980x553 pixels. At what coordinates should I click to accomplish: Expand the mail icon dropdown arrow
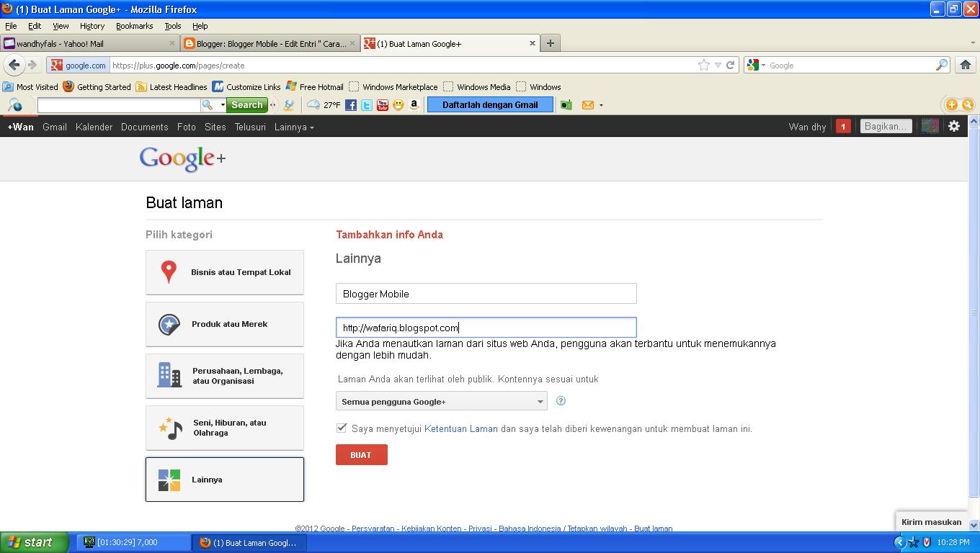[x=601, y=105]
